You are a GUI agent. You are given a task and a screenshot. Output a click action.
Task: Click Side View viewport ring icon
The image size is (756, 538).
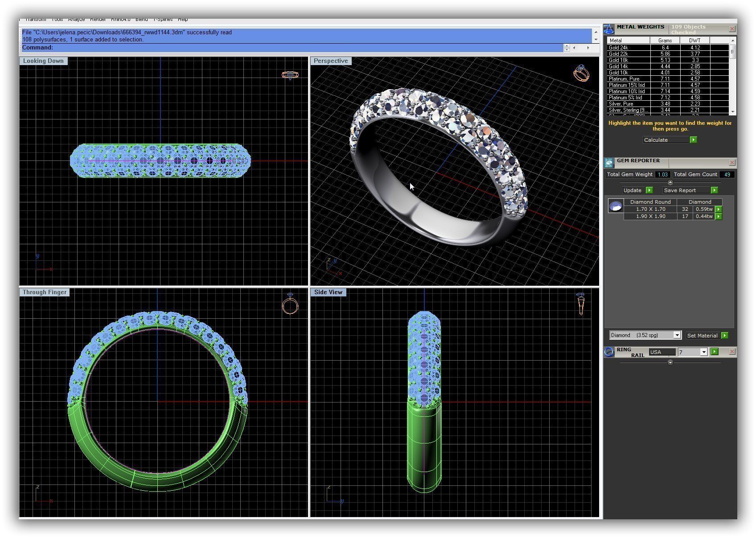(580, 304)
